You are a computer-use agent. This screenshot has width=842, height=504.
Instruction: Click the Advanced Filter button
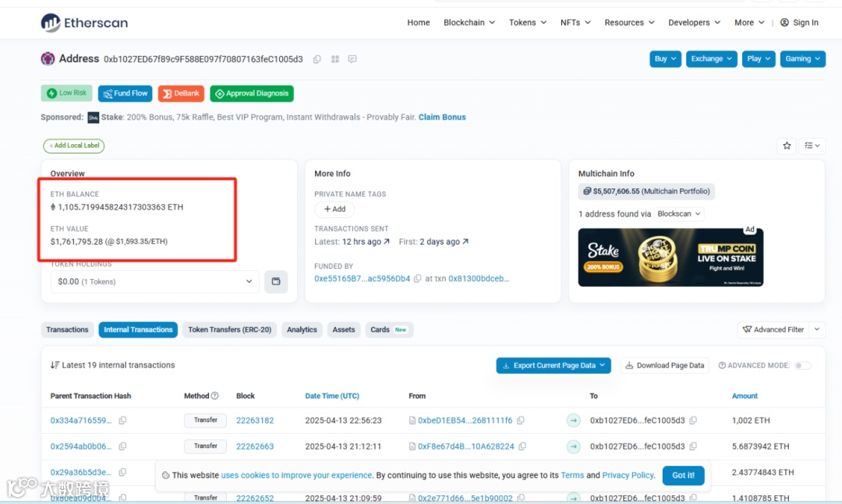pyautogui.click(x=773, y=330)
